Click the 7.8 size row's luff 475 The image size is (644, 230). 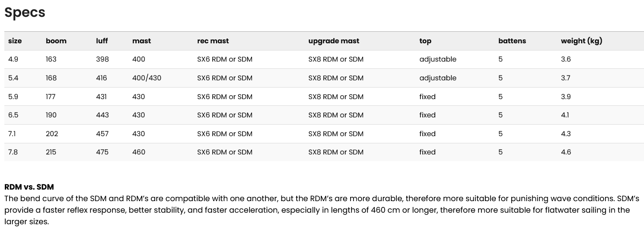102,152
